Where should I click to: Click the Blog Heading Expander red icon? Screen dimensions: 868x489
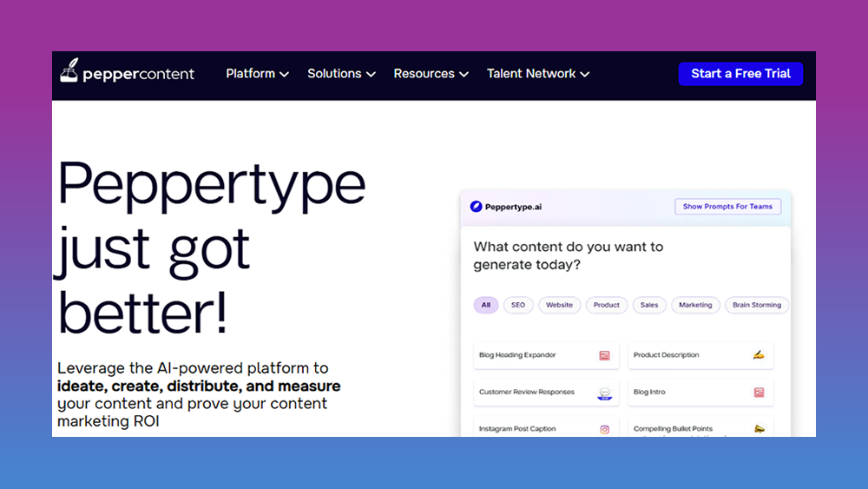point(604,355)
